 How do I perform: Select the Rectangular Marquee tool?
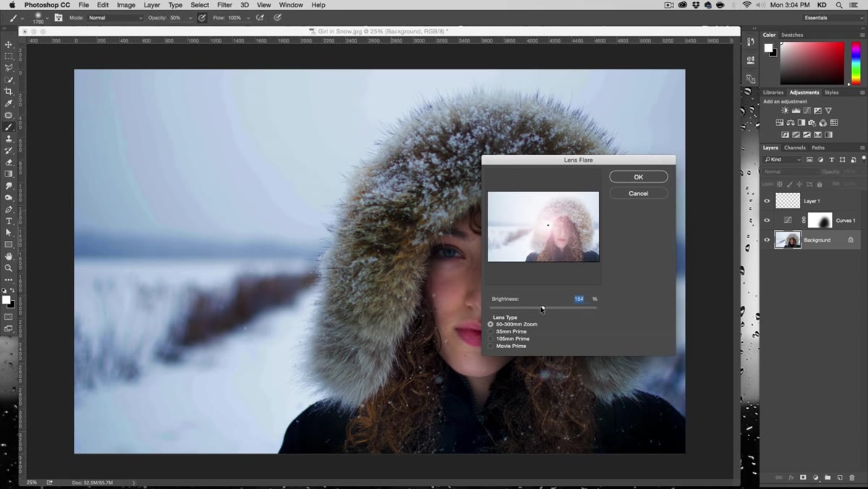[x=9, y=56]
